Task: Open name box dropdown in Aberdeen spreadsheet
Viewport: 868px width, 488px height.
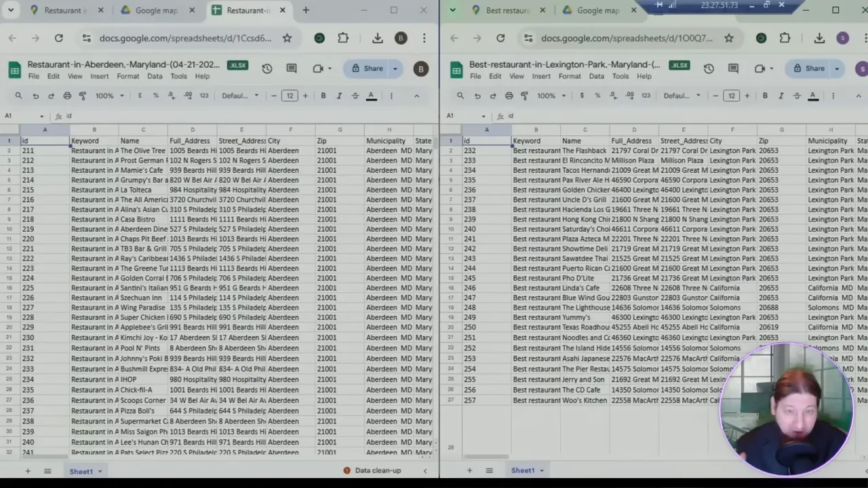Action: click(x=41, y=116)
